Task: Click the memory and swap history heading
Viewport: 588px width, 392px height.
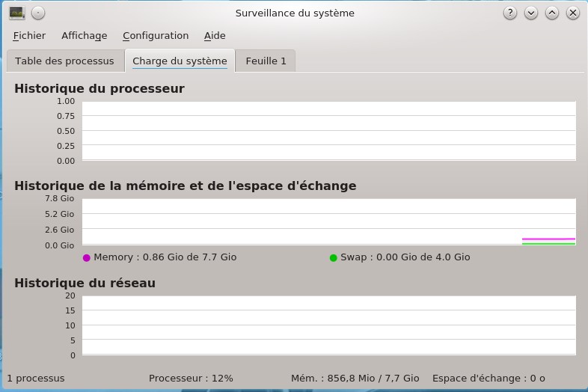Action: coord(186,186)
